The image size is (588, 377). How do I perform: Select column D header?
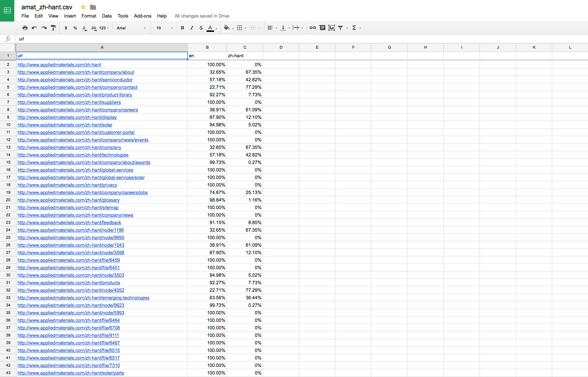pos(281,47)
